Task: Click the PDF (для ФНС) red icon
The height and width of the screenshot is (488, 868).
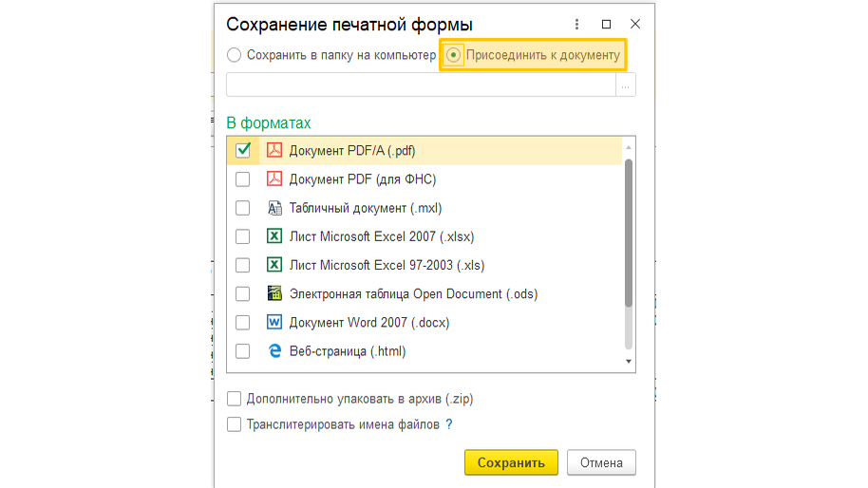Action: (x=274, y=179)
